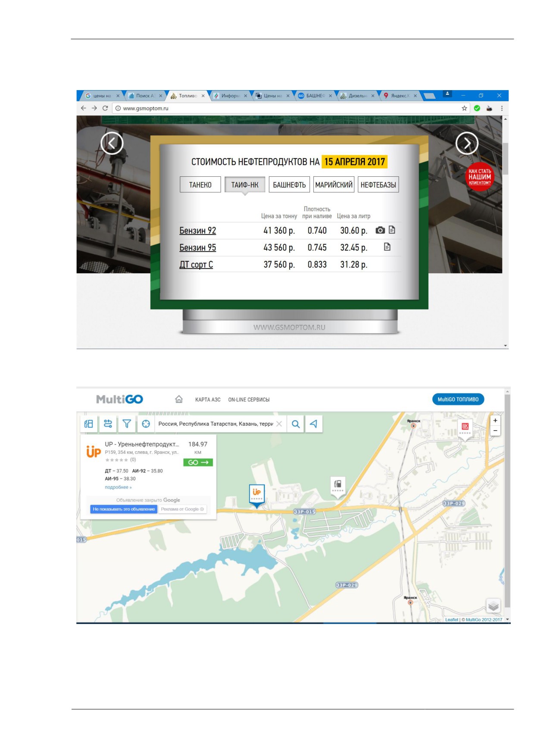Zoom out the map with the minus button
534x756 pixels.
click(495, 431)
